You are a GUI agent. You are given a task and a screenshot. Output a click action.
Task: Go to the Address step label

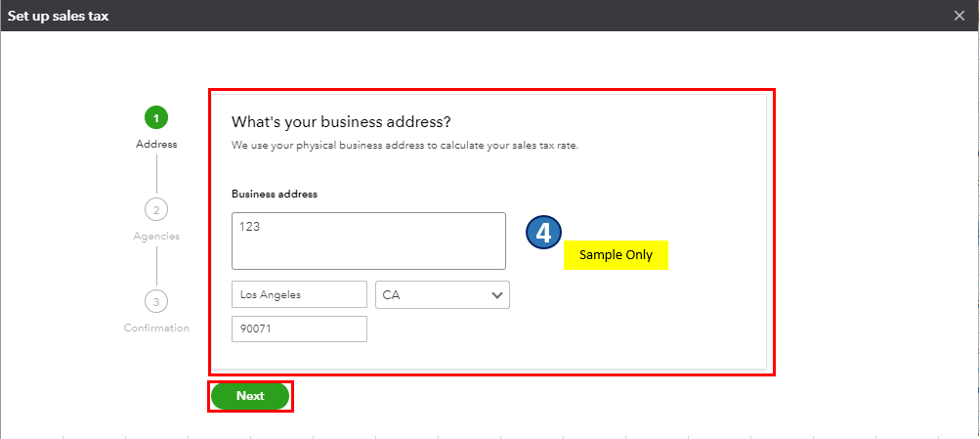(156, 145)
